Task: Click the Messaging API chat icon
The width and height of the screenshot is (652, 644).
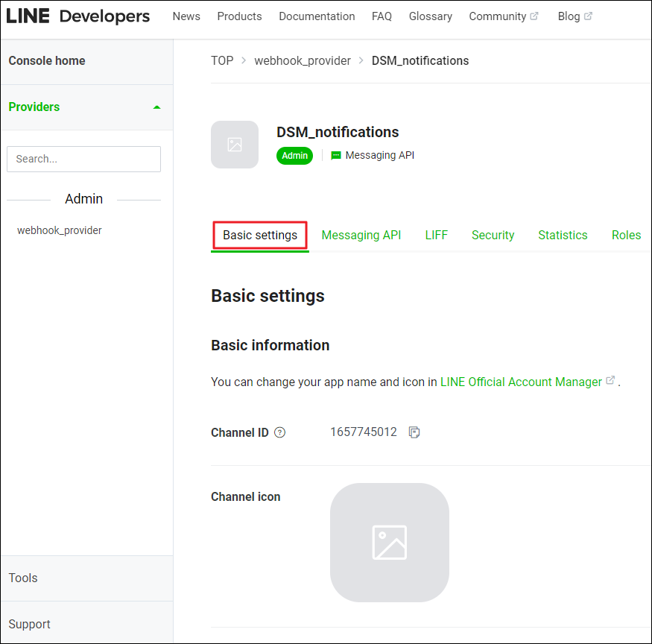Action: point(335,156)
